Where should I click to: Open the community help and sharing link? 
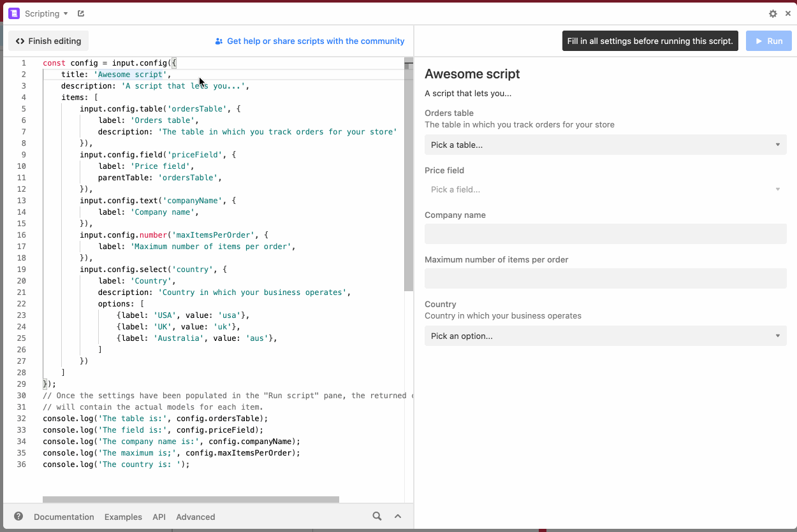[310, 41]
